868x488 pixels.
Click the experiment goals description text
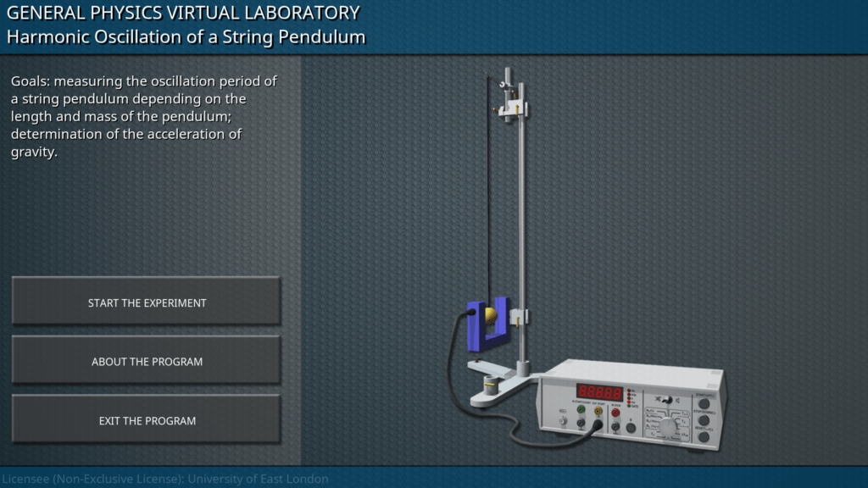coord(144,117)
